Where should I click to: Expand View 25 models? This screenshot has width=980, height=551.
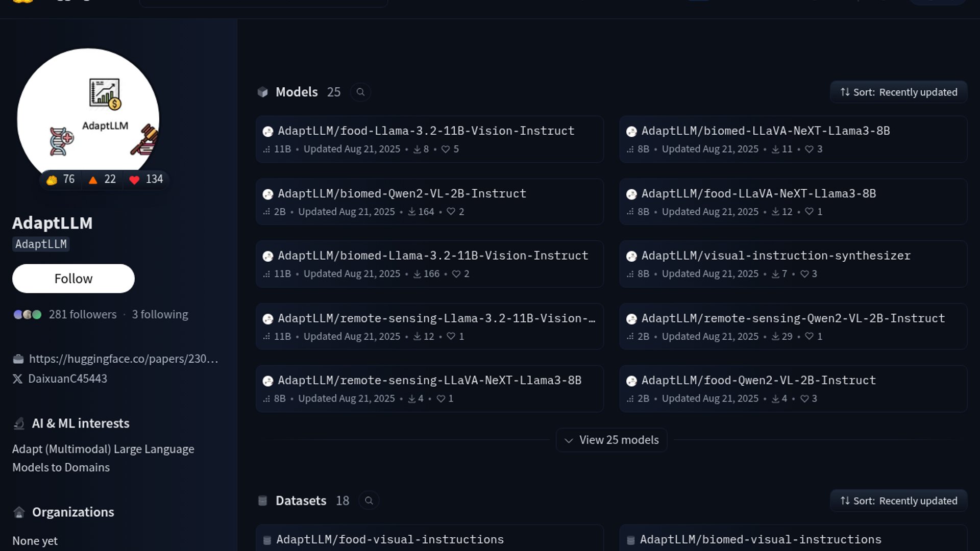click(x=611, y=440)
